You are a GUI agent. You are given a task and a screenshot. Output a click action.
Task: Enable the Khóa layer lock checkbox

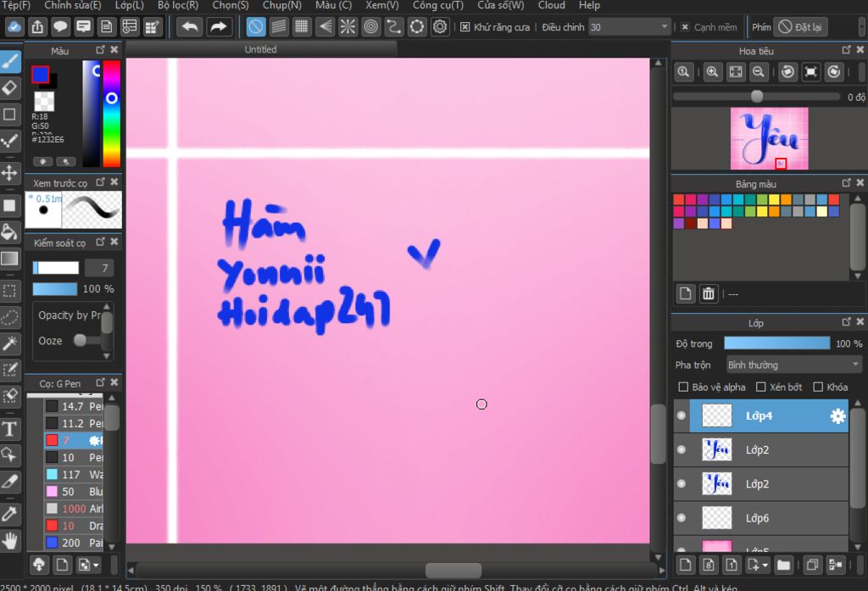tap(818, 387)
